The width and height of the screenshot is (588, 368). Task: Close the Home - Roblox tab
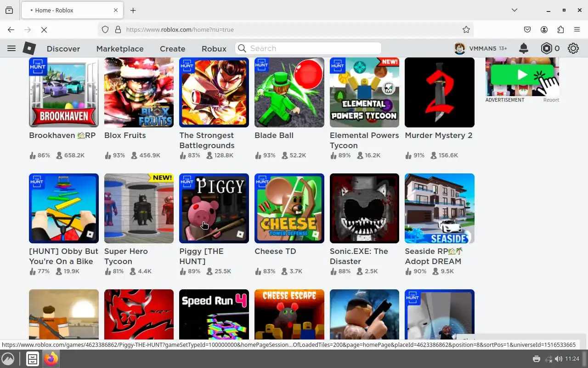point(116,10)
